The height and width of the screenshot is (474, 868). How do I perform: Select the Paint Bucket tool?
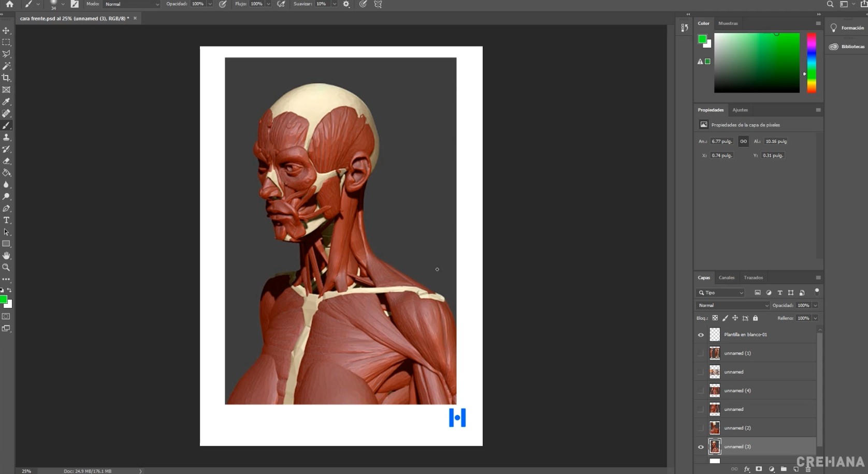(6, 173)
